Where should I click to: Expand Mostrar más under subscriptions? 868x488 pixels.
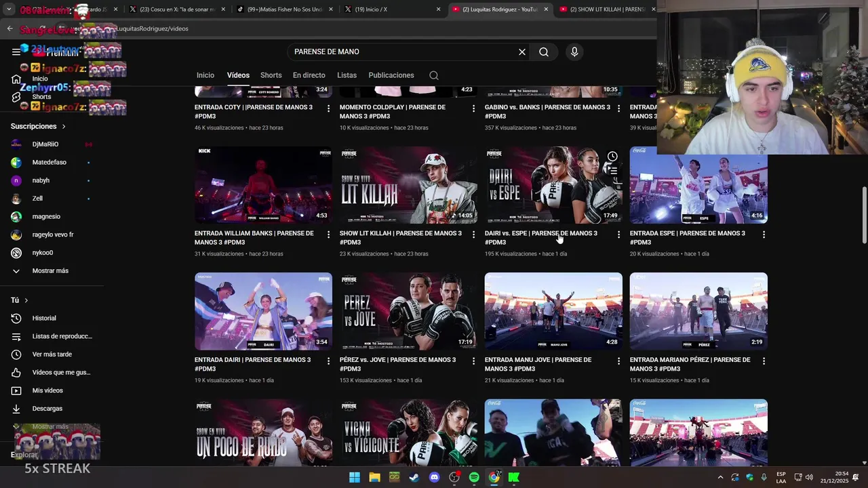coord(52,271)
